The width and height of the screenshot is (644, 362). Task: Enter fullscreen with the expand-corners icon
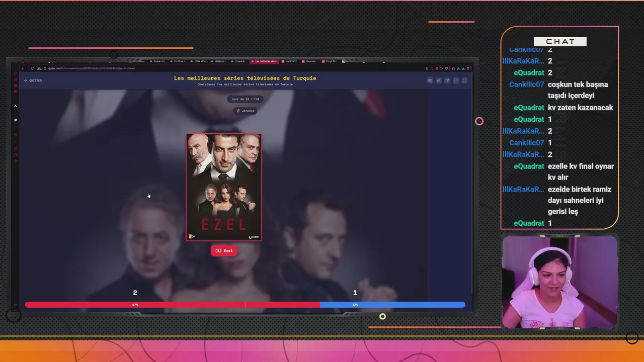tap(465, 80)
